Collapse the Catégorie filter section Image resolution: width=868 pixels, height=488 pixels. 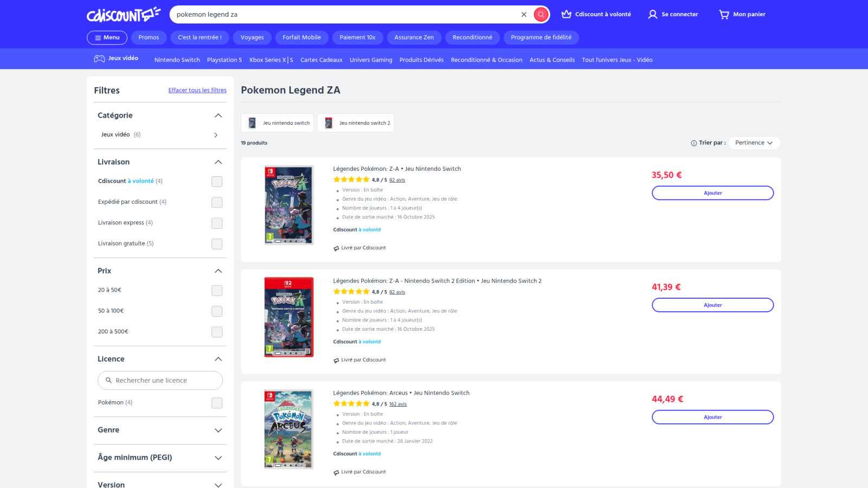pyautogui.click(x=218, y=115)
